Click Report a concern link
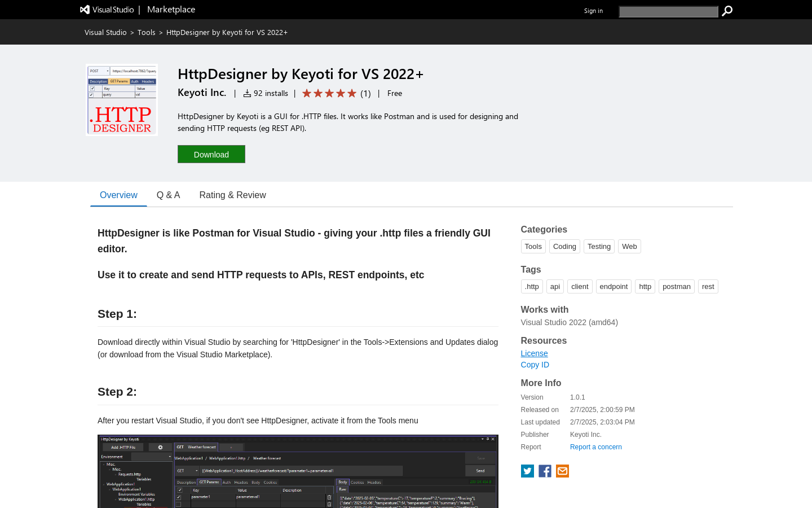 (596, 447)
